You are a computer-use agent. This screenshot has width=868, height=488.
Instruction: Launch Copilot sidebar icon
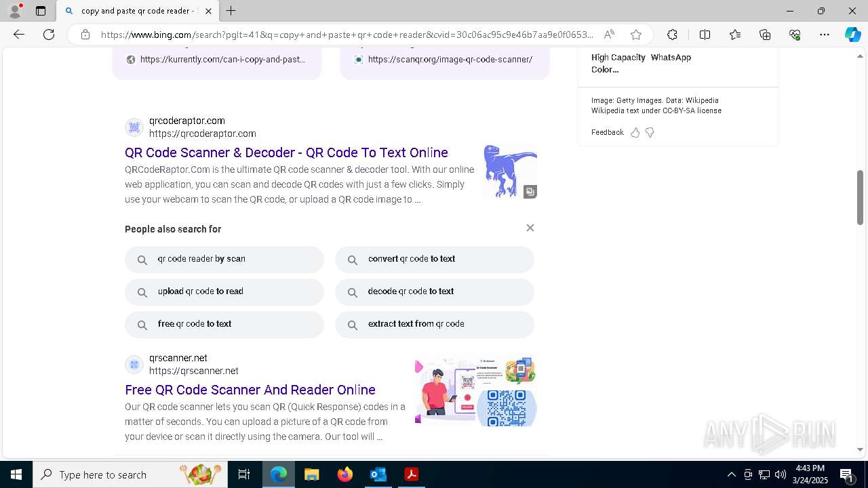pos(852,35)
